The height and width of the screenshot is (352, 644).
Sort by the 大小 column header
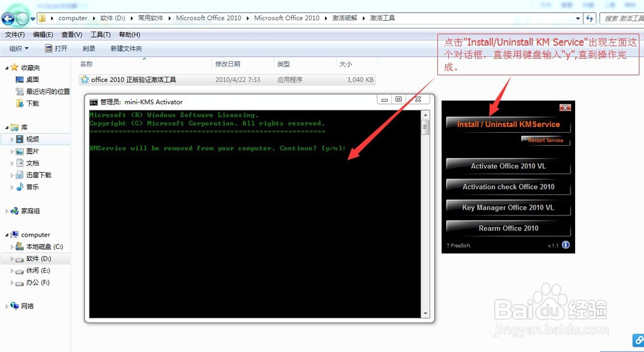click(x=345, y=64)
